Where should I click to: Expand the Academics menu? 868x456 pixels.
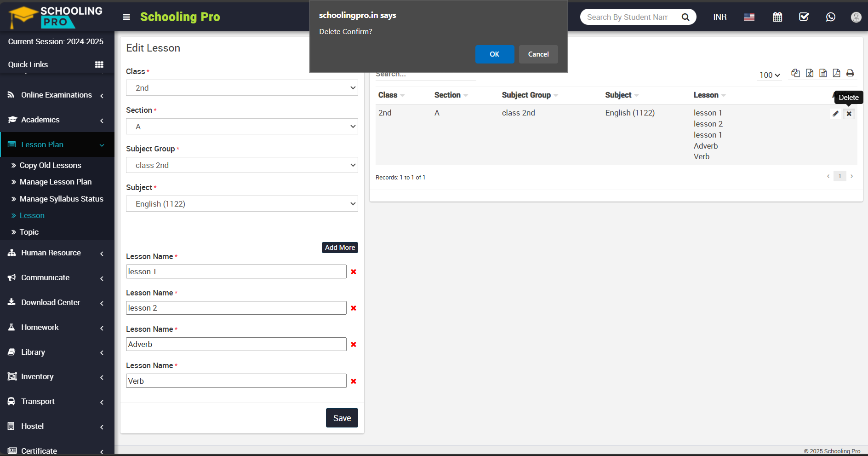click(57, 120)
